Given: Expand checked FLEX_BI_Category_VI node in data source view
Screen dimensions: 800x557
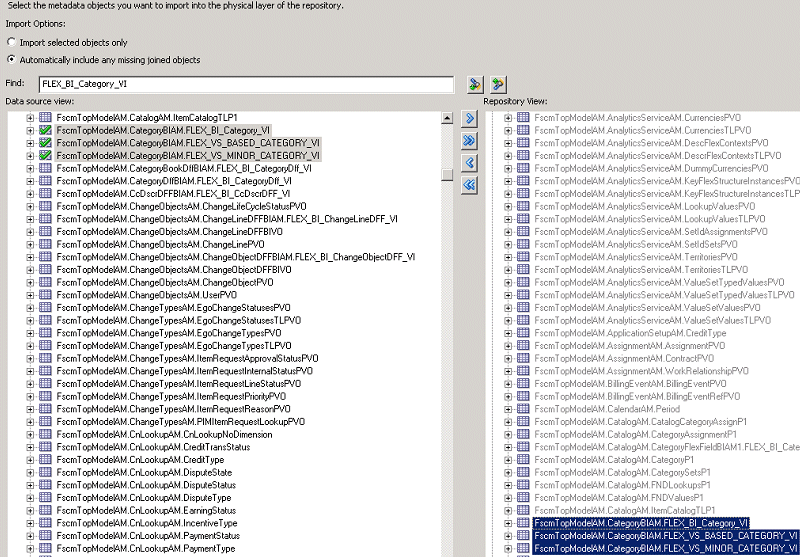Looking at the screenshot, I should click(x=30, y=131).
